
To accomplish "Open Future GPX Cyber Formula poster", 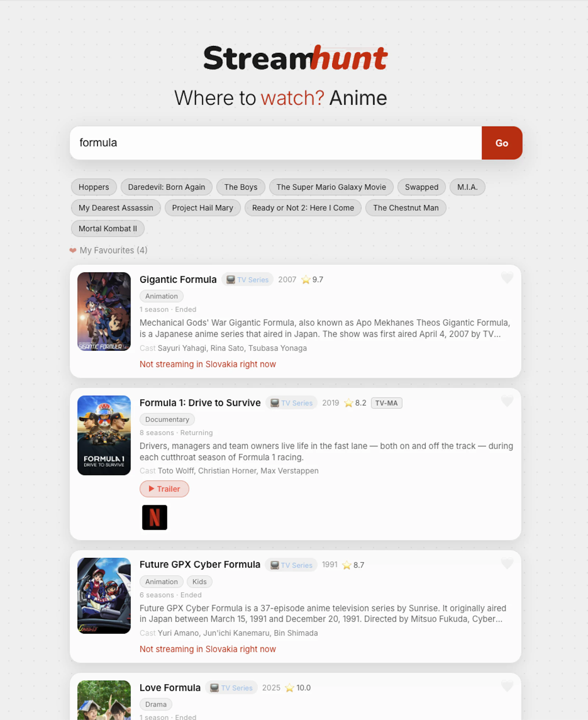I will (104, 596).
